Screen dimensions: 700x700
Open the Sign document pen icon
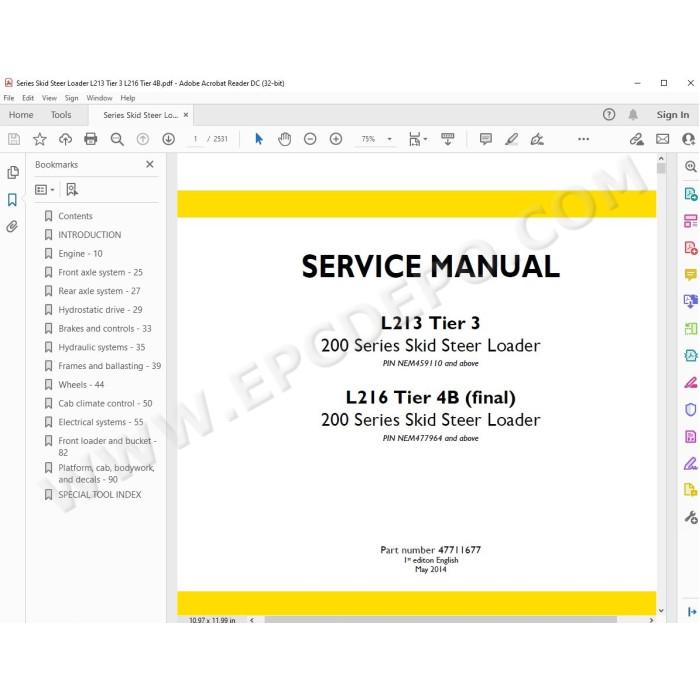coord(537,139)
